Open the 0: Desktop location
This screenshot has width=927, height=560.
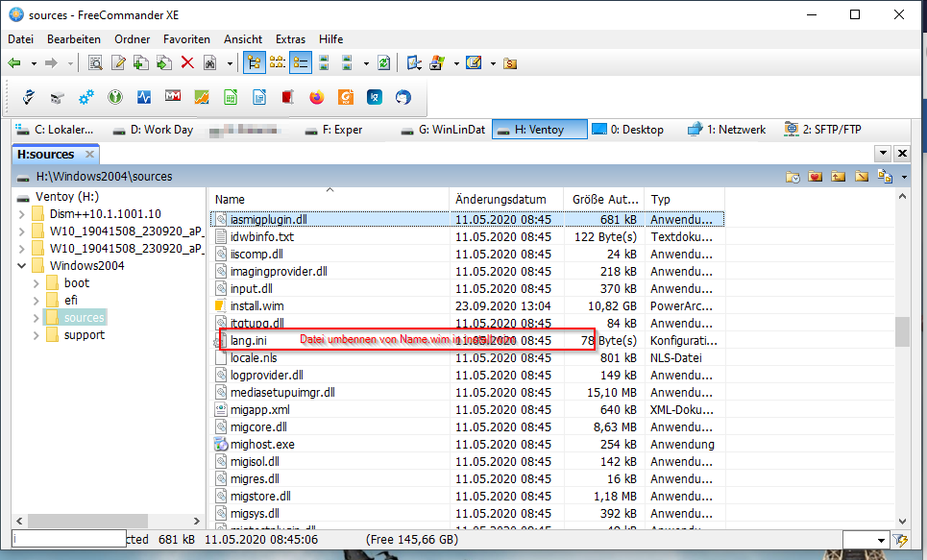point(628,130)
